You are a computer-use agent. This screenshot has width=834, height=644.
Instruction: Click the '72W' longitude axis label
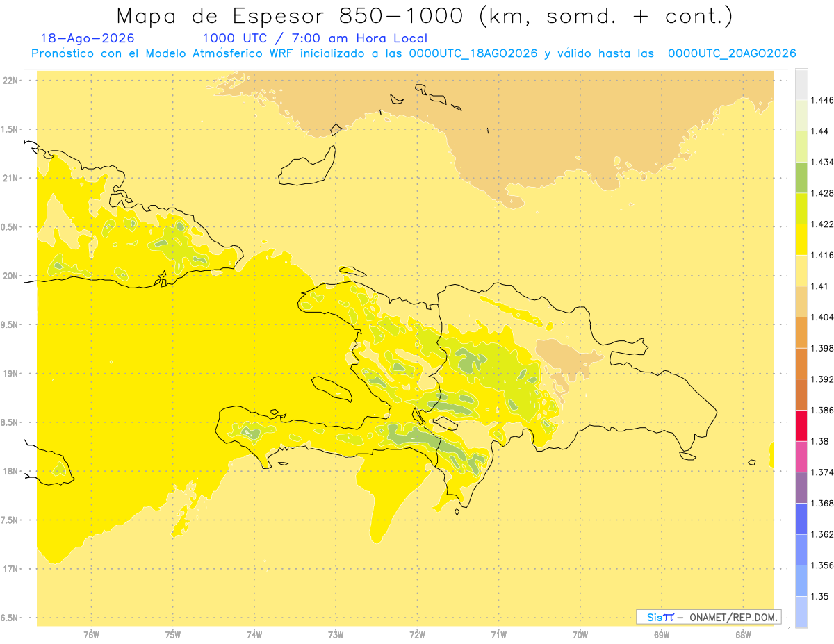pyautogui.click(x=417, y=634)
